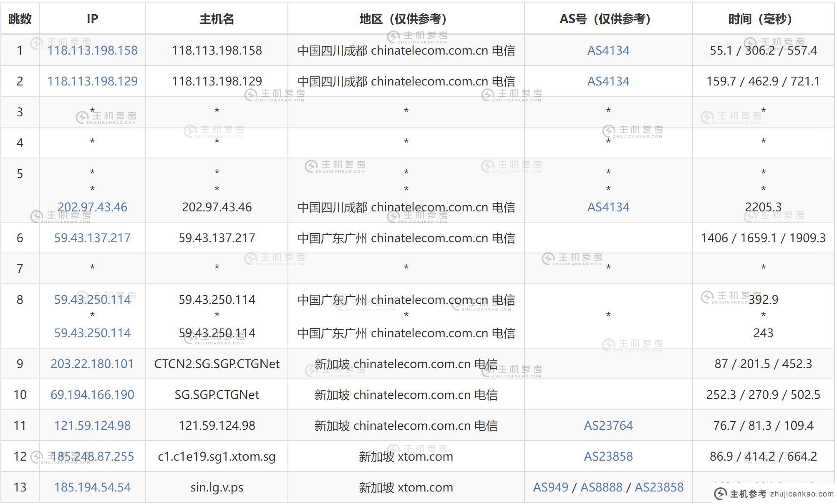Image resolution: width=837 pixels, height=504 pixels.
Task: Click AS4134 link in hop 2 row
Action: 608,81
